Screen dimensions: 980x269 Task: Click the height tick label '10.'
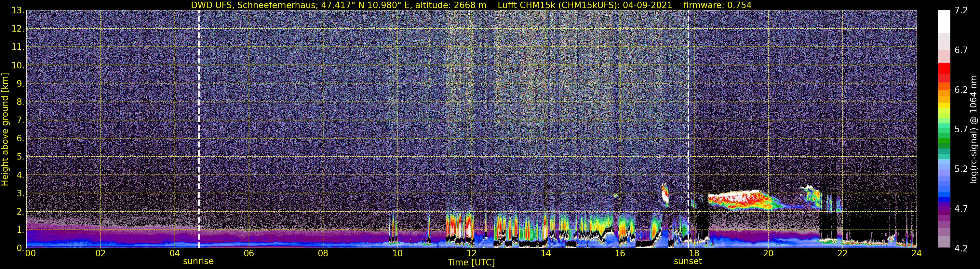(x=18, y=65)
